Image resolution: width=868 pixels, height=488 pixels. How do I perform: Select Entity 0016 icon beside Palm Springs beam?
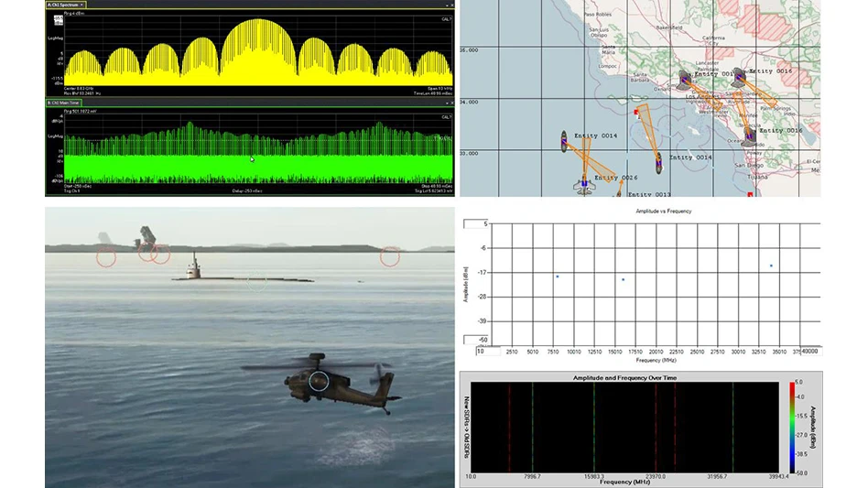pos(741,76)
